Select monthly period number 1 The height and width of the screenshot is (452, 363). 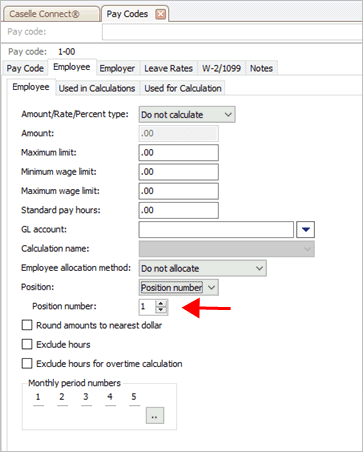[38, 398]
